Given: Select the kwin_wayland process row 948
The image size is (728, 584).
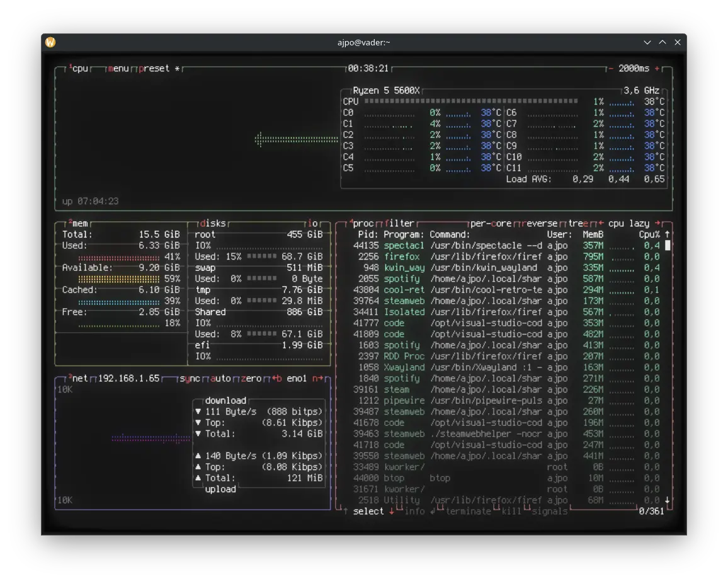Looking at the screenshot, I should pyautogui.click(x=506, y=268).
